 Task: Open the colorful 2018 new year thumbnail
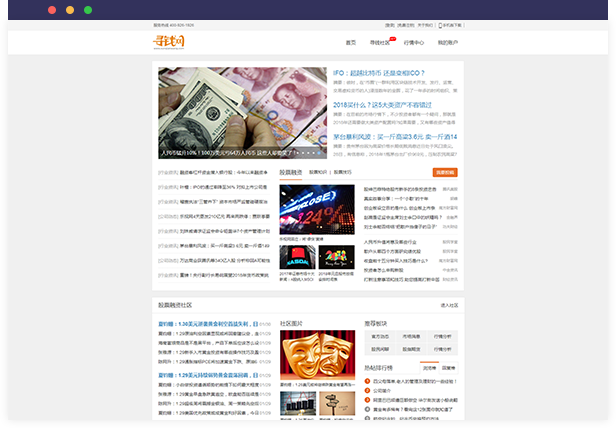(336, 257)
